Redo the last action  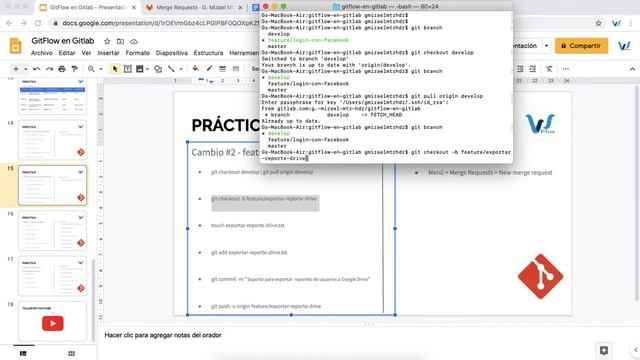tap(49, 69)
